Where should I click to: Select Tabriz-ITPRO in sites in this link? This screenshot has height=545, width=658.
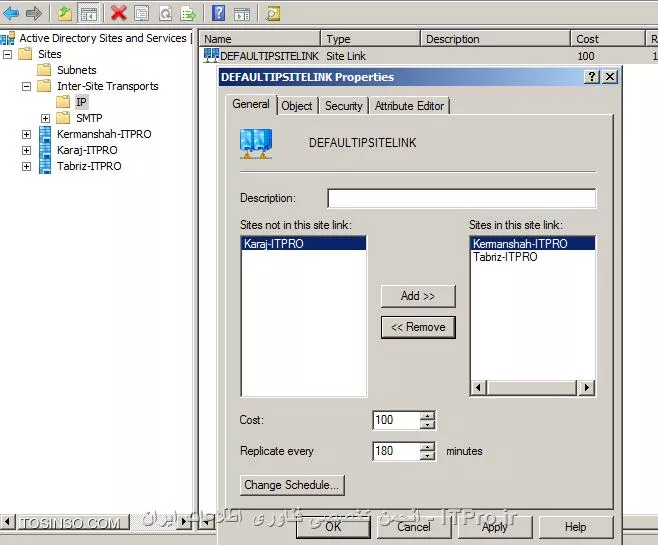pyautogui.click(x=533, y=257)
